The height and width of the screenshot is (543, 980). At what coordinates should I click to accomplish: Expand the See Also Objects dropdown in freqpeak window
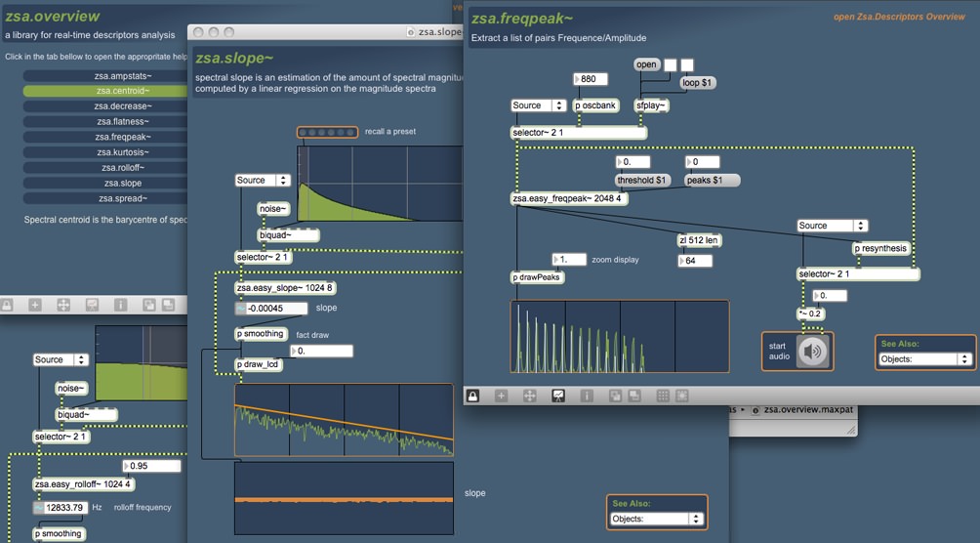[923, 359]
